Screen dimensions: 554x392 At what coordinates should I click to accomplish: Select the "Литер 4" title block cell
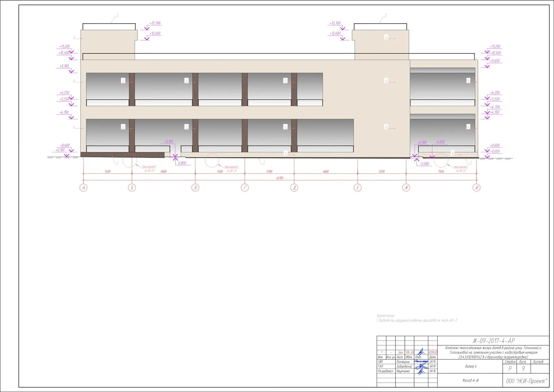(471, 366)
